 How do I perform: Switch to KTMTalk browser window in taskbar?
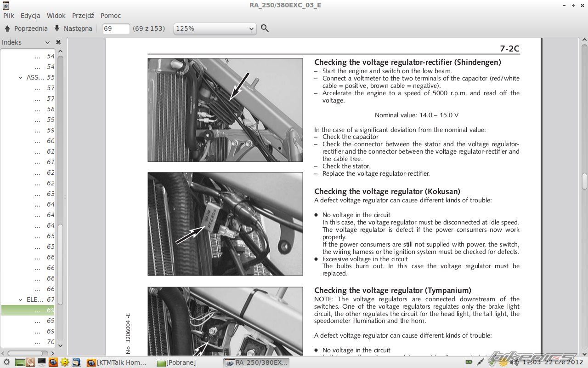coord(117,362)
